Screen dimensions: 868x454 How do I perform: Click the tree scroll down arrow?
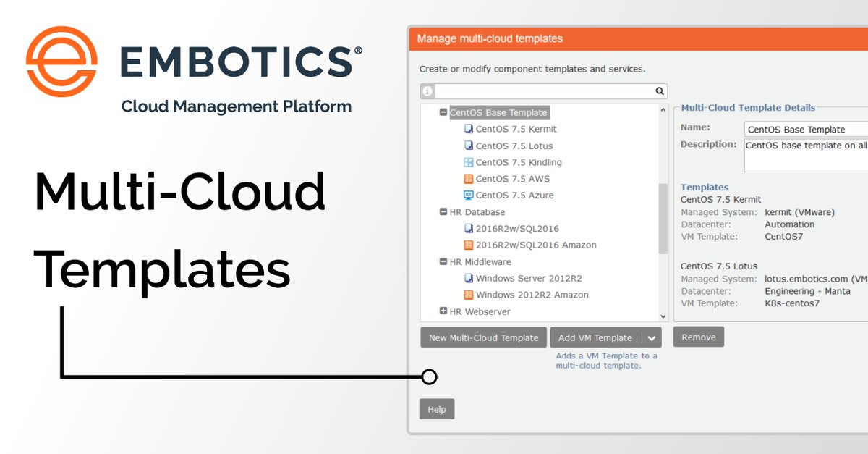coord(663,316)
